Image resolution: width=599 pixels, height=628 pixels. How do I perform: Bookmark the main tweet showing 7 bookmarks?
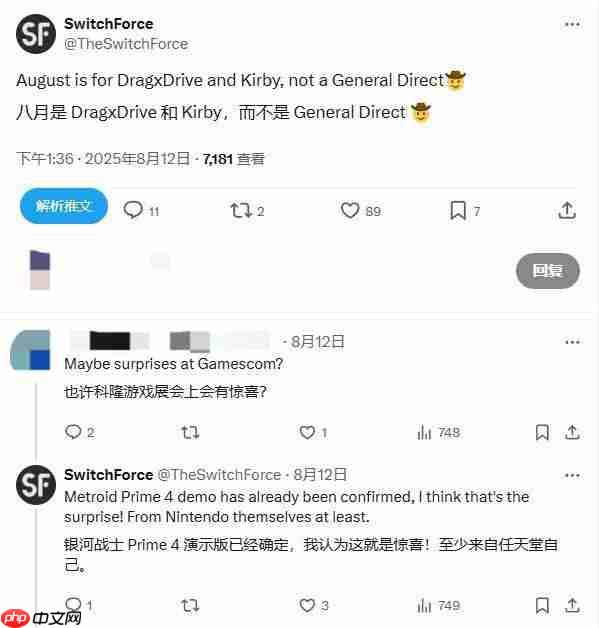click(x=458, y=211)
